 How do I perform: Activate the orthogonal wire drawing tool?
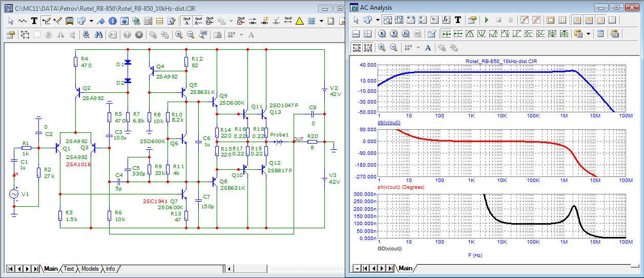point(47,21)
